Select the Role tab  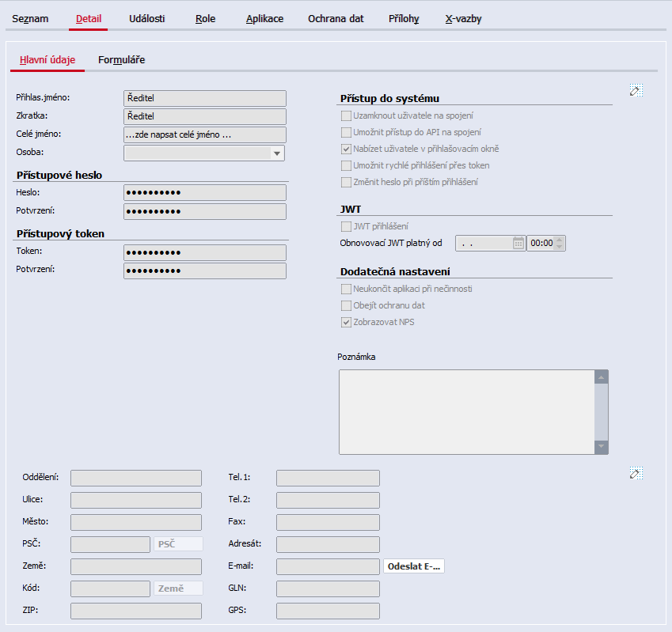pyautogui.click(x=205, y=19)
